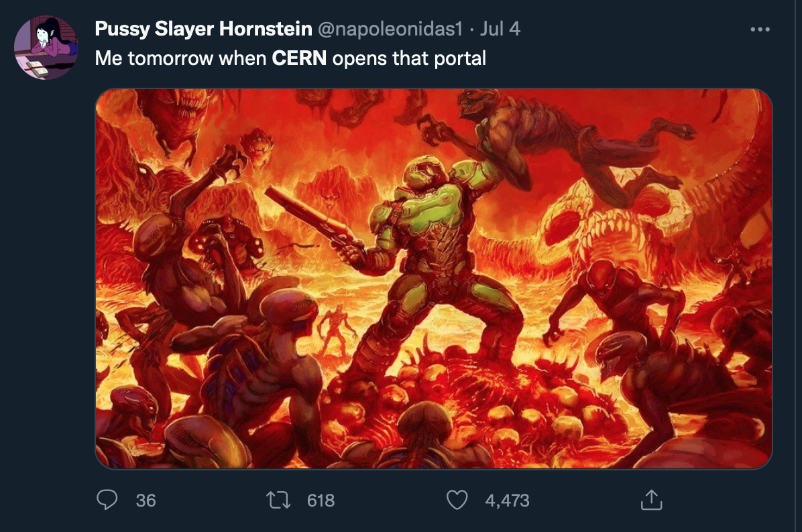Open the tweet via Jul 4 timestamp
Viewport: 802px width, 532px height.
pyautogui.click(x=500, y=29)
